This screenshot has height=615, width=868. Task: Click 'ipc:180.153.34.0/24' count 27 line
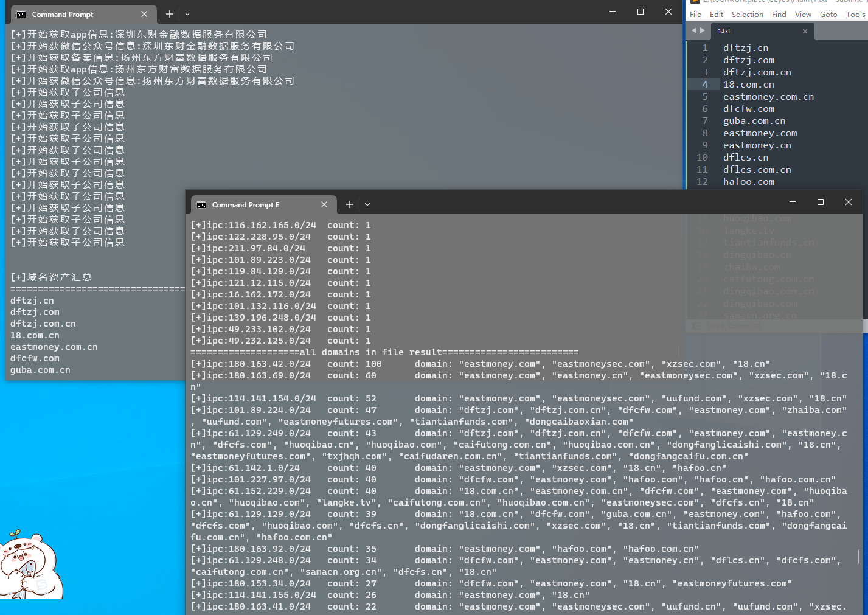[491, 583]
